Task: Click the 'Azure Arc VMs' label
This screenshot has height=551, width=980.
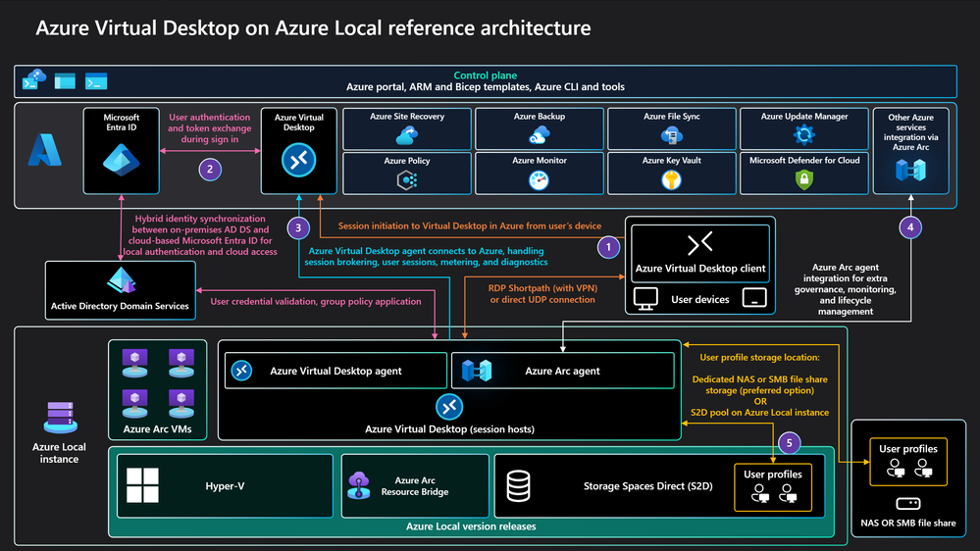Action: coord(158,429)
